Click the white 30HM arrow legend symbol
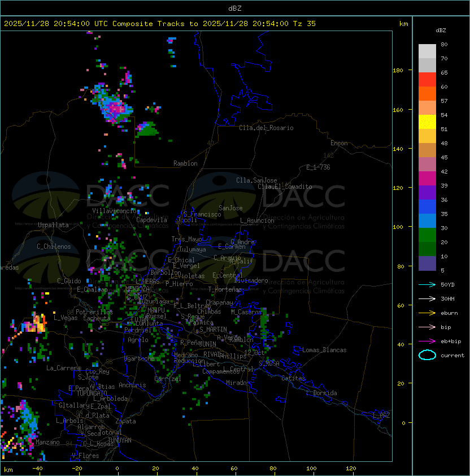Screen dimensions: 470x476 [427, 299]
